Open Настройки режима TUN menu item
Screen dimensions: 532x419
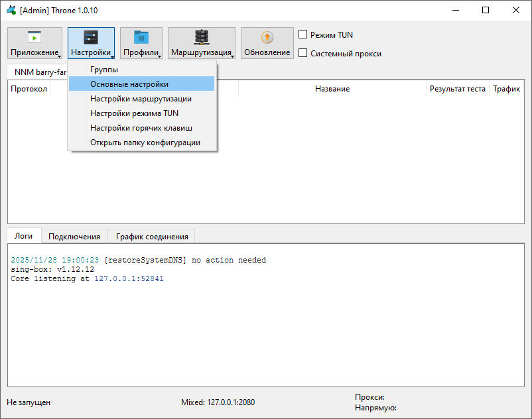141,113
